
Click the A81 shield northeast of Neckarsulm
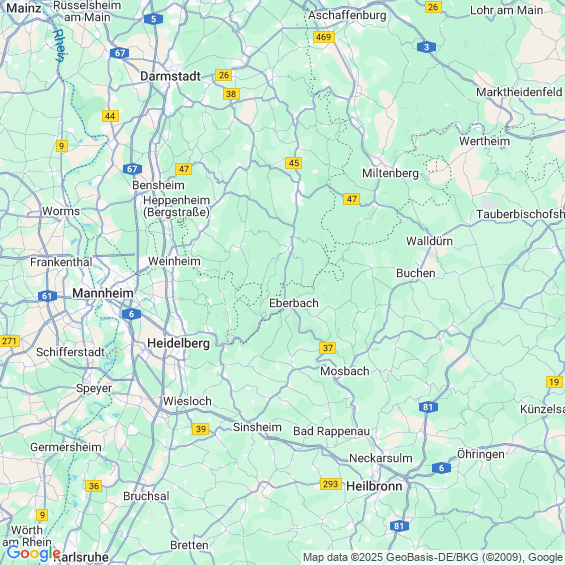tap(428, 407)
